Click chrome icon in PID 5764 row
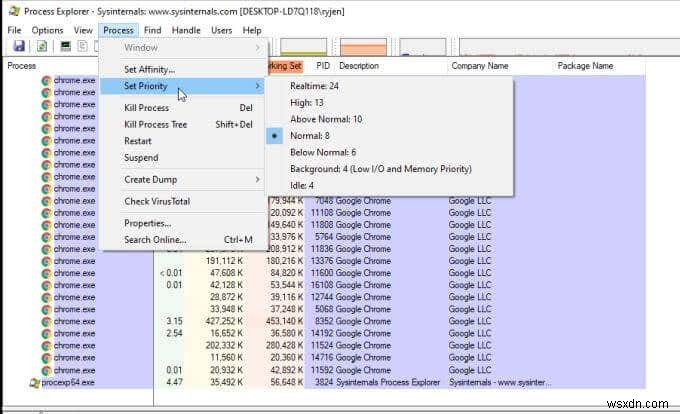 click(x=46, y=238)
